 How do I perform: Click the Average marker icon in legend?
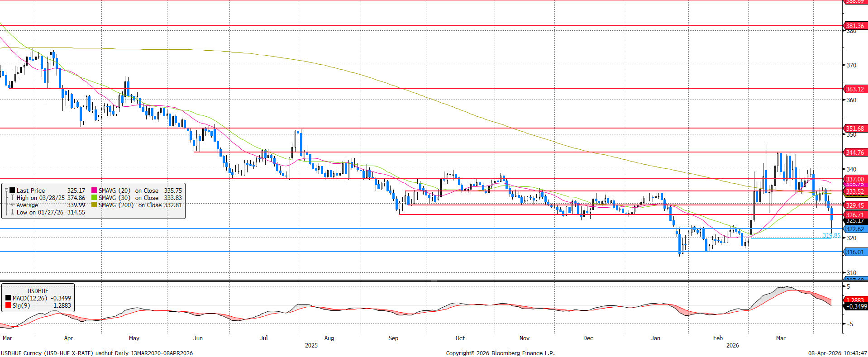coord(12,205)
